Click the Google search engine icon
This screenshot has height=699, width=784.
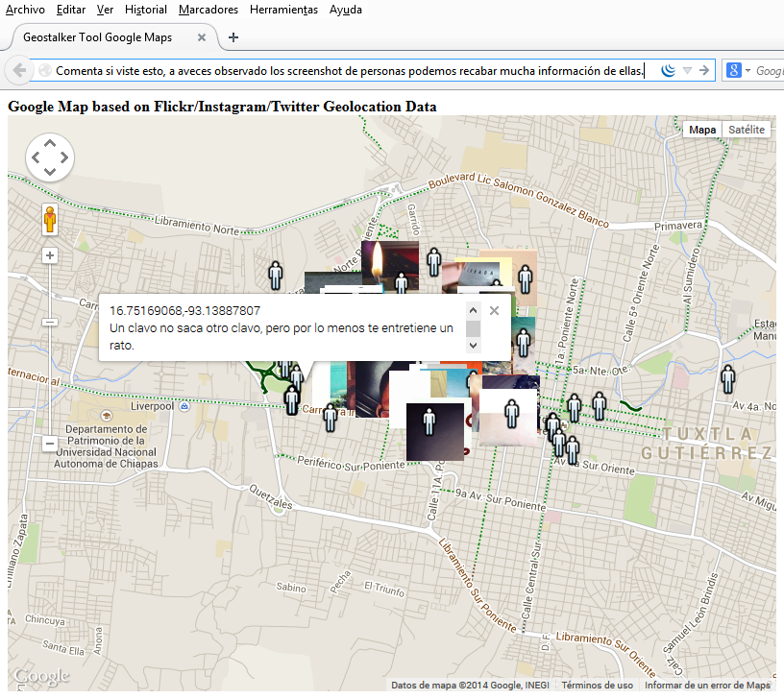point(733,70)
